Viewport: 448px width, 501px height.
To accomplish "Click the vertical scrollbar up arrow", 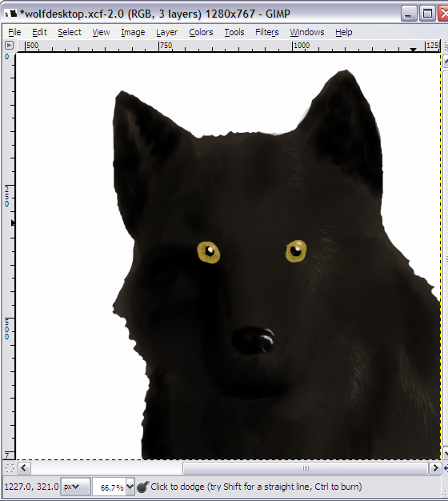I will click(x=446, y=62).
